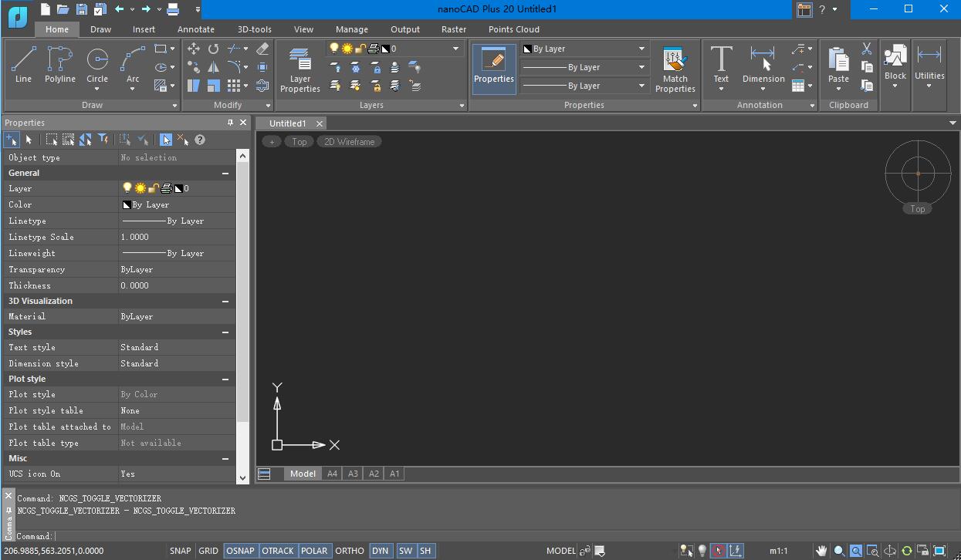Click the Open file icon in quick access
This screenshot has height=560, width=961.
[x=63, y=9]
